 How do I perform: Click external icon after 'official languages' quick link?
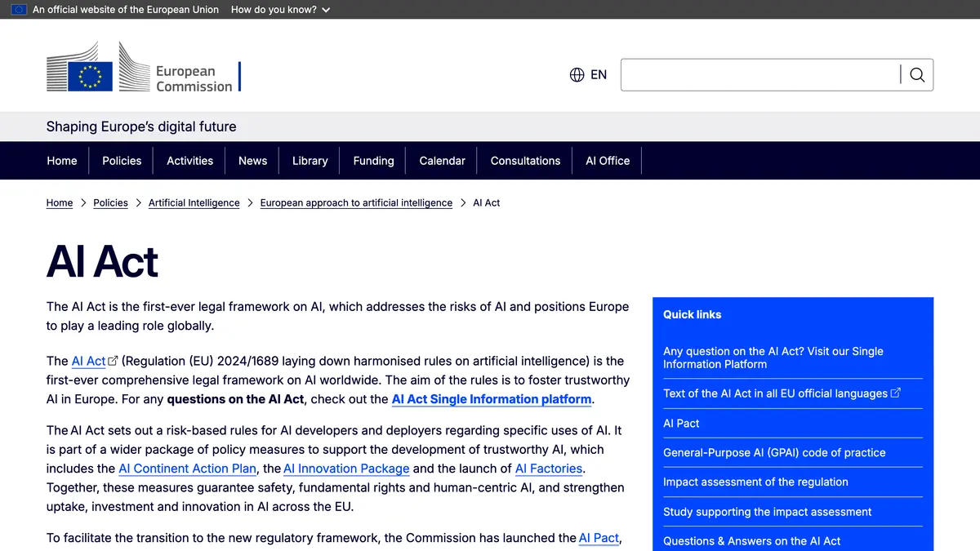(x=896, y=393)
